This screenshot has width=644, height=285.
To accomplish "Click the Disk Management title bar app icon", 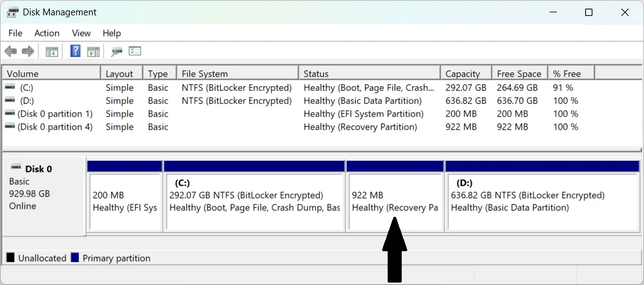I will [x=12, y=12].
